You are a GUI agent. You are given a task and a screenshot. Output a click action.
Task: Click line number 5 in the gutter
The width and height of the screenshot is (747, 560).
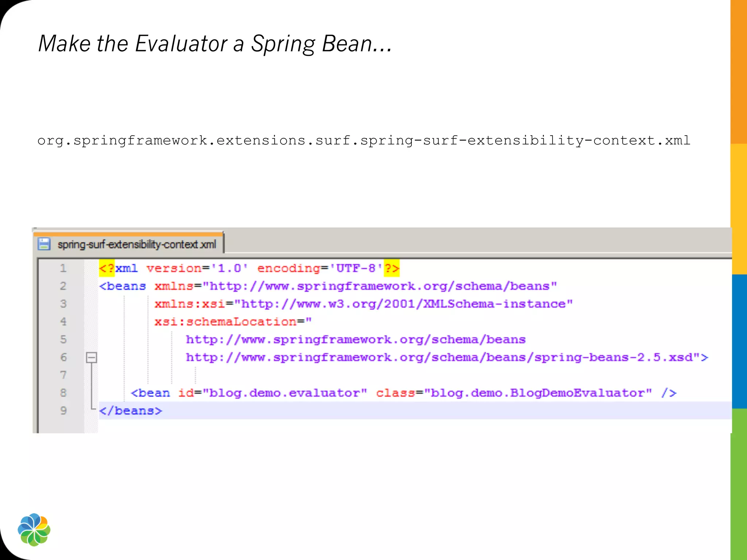[63, 339]
